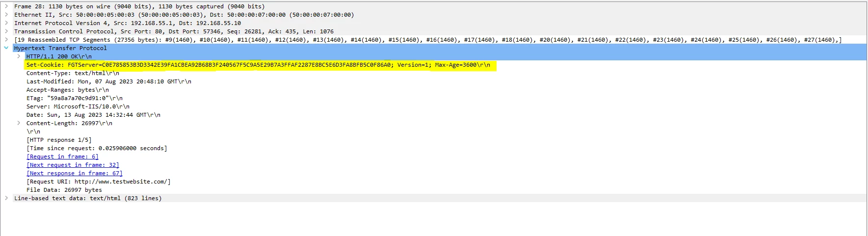The width and height of the screenshot is (868, 236).
Task: Select the Request URI testwebsite.com row
Action: click(x=99, y=182)
